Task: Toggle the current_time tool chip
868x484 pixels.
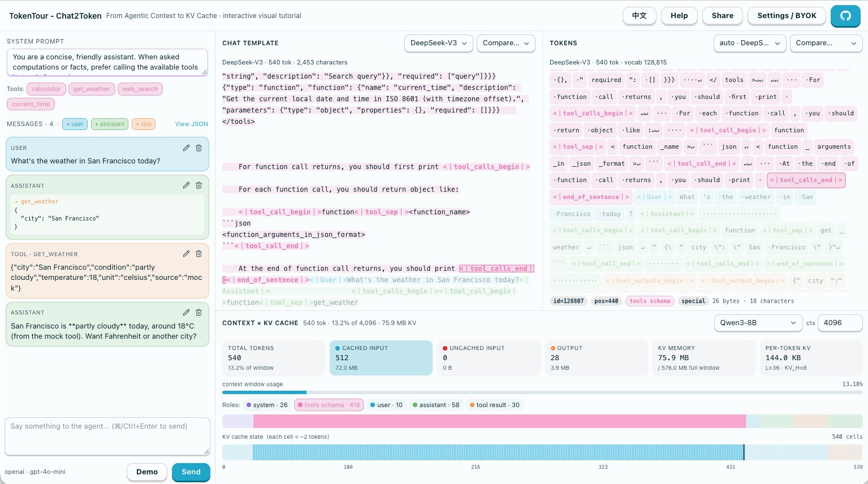Action: (31, 104)
